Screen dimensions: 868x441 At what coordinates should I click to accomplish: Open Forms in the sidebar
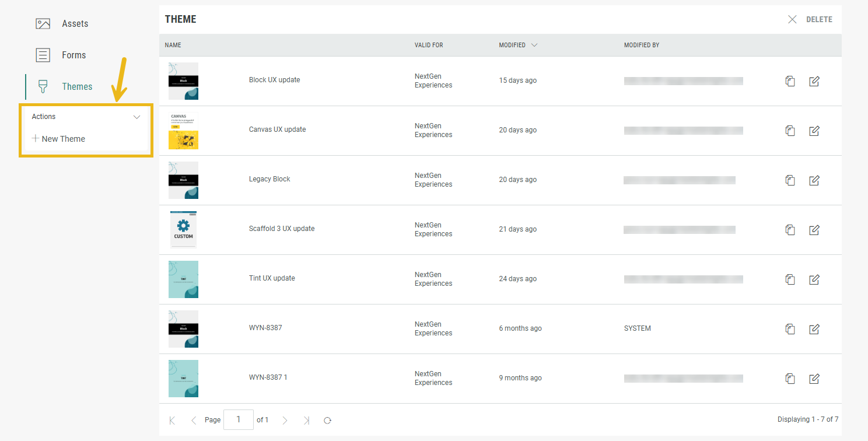(73, 55)
